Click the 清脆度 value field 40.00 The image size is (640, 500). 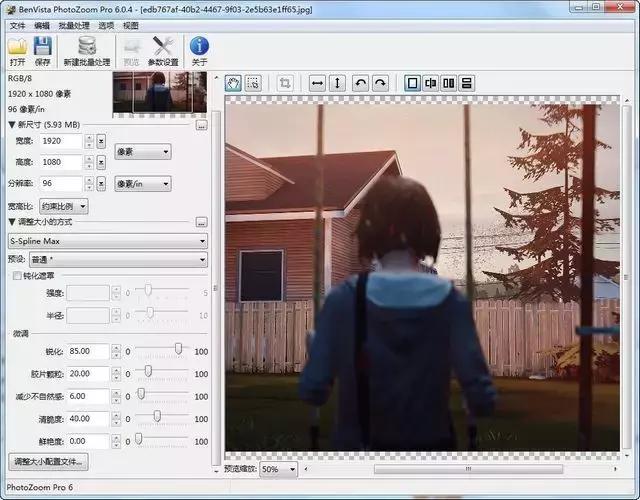pos(88,419)
